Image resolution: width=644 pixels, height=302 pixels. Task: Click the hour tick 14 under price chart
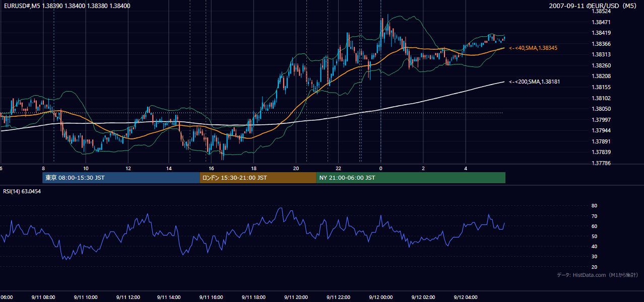click(x=169, y=168)
